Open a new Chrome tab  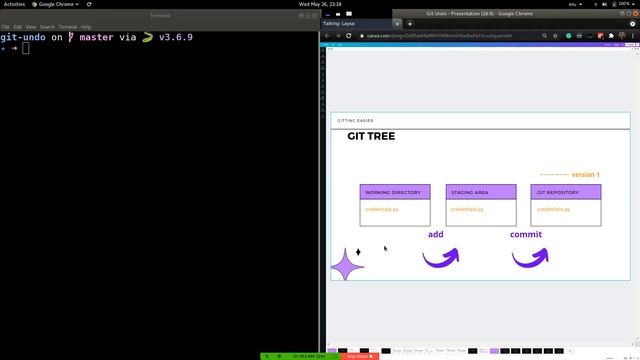[410, 24]
